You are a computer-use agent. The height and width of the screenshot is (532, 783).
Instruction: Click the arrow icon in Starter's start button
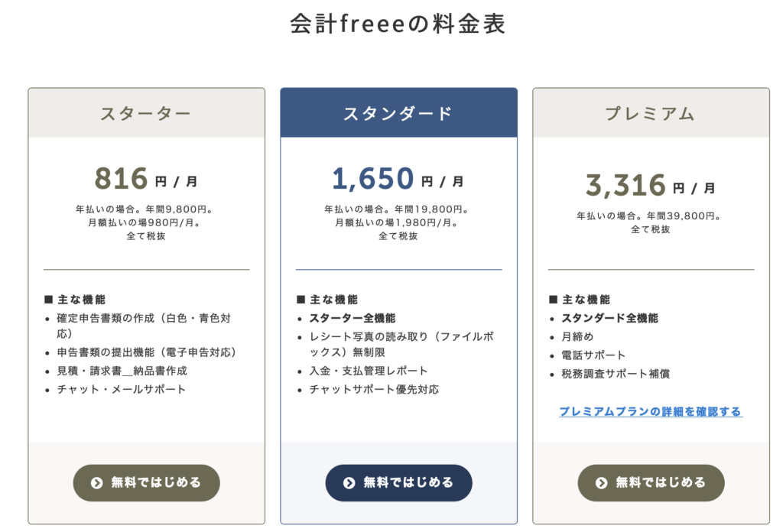[x=96, y=483]
